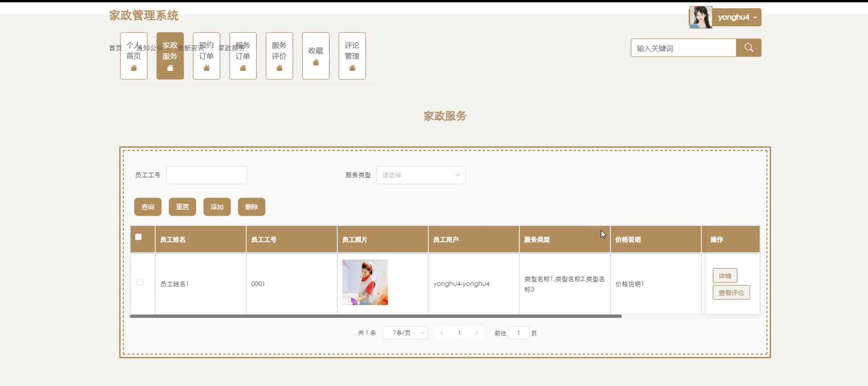Image resolution: width=868 pixels, height=386 pixels.
Task: Click the 家政管理系统 site title
Action: (x=144, y=15)
